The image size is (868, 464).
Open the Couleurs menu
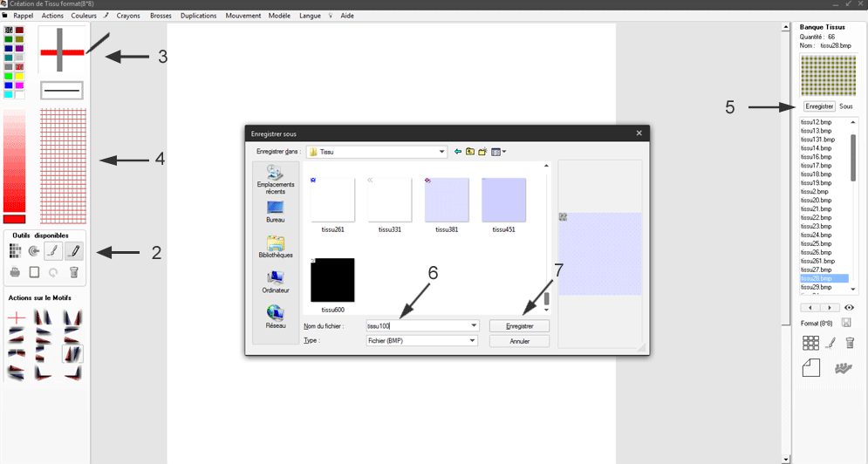click(x=84, y=16)
